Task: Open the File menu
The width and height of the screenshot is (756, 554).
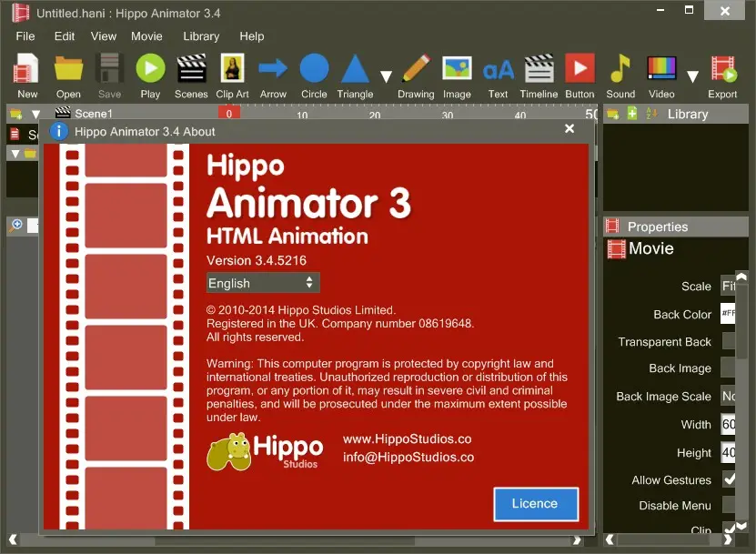Action: [x=25, y=36]
